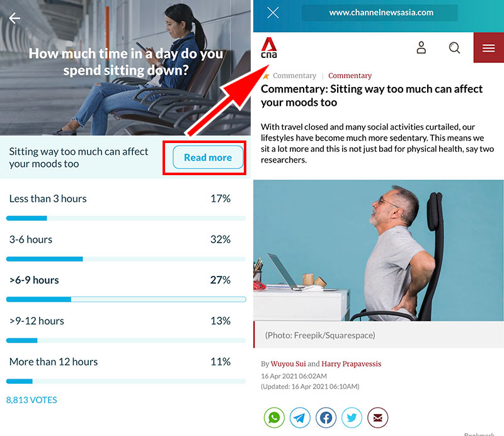Share article via email icon

coord(377,418)
